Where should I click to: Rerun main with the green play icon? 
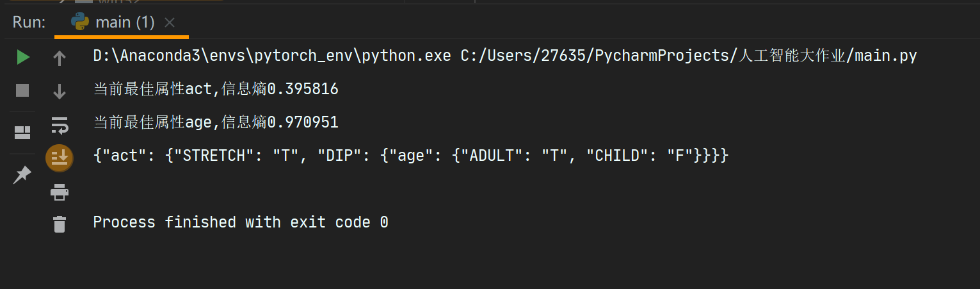(x=23, y=58)
